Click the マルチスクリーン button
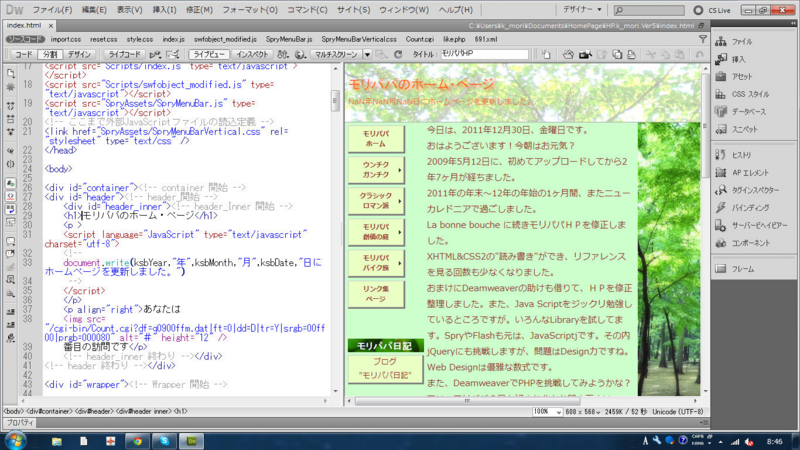The width and height of the screenshot is (800, 450). [336, 54]
